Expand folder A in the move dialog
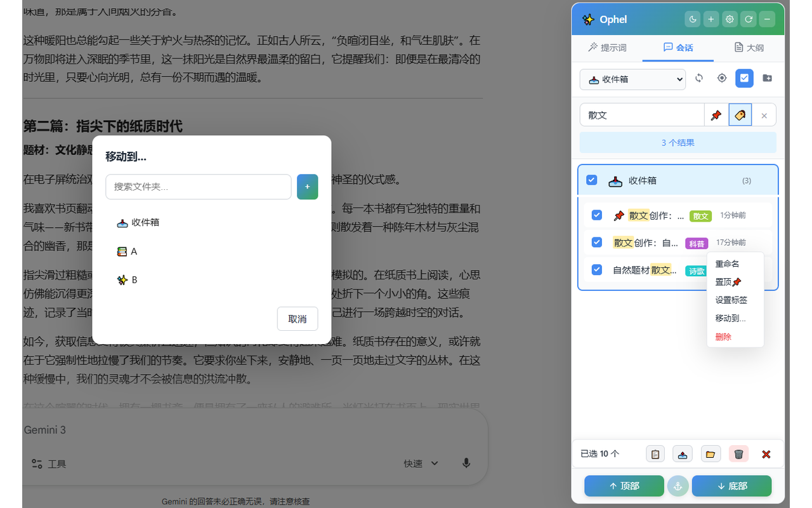812x508 pixels. click(128, 251)
